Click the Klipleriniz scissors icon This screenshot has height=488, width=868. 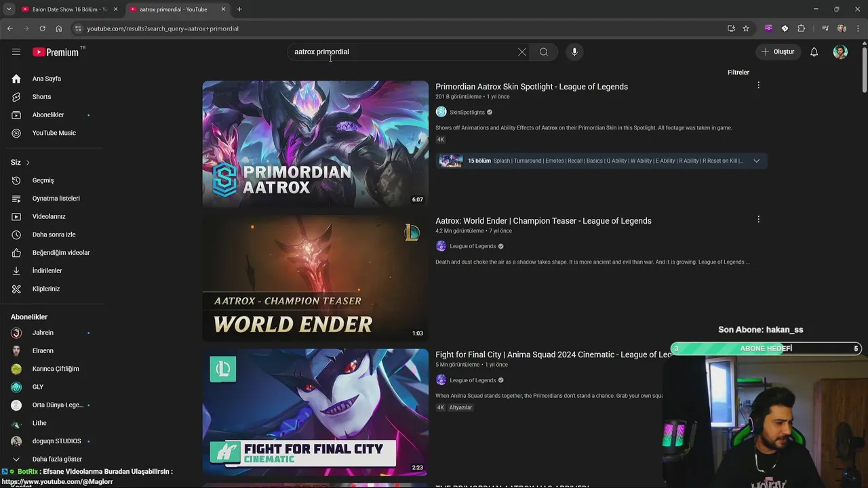tap(16, 289)
